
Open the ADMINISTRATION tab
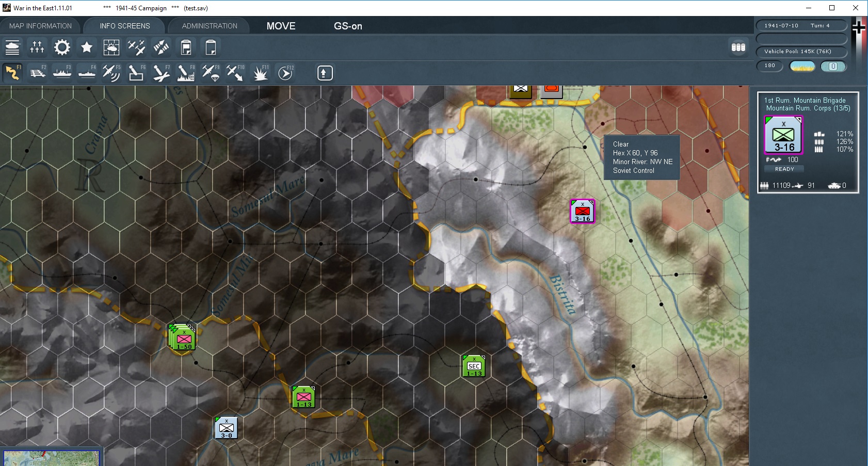point(210,26)
